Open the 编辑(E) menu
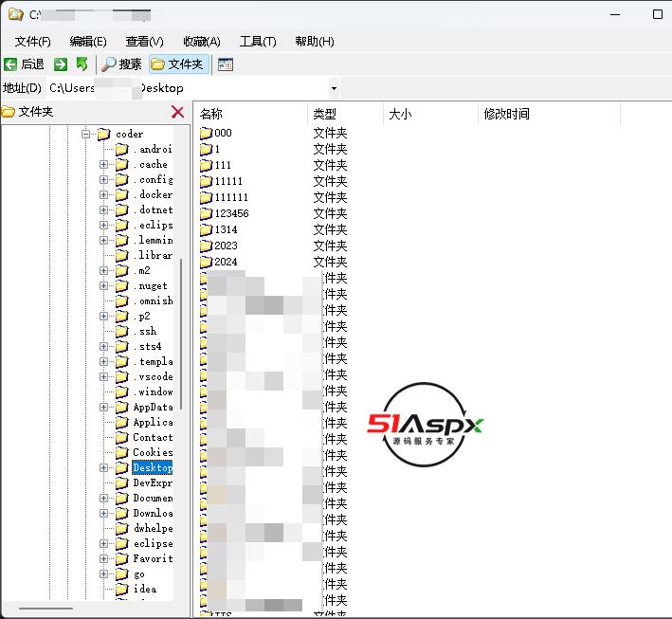The image size is (672, 619). tap(88, 42)
